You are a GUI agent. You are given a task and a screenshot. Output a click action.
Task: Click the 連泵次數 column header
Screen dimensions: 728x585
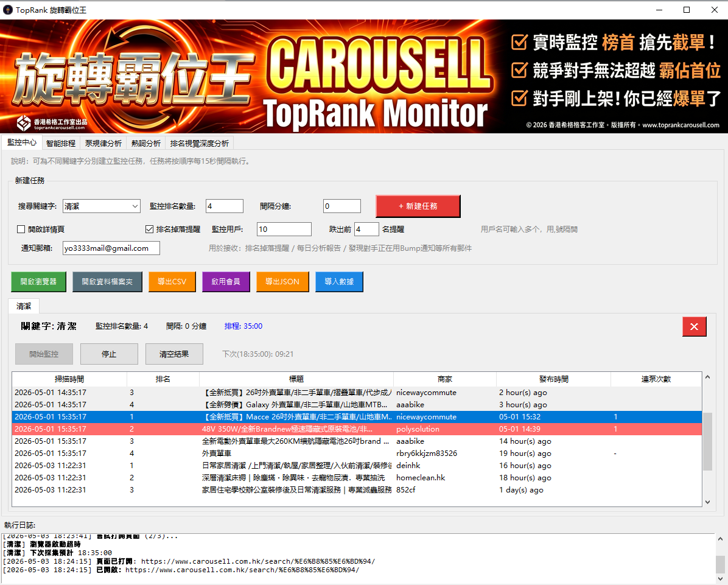pos(656,379)
